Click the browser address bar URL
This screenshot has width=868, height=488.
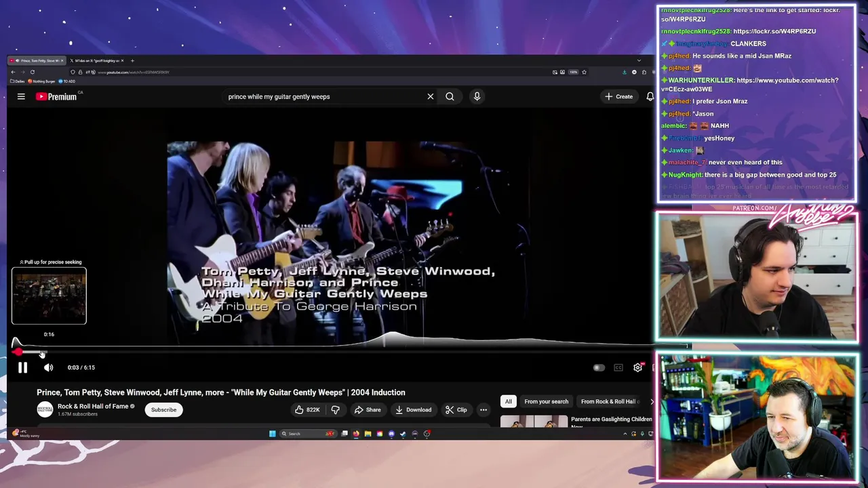pos(134,72)
